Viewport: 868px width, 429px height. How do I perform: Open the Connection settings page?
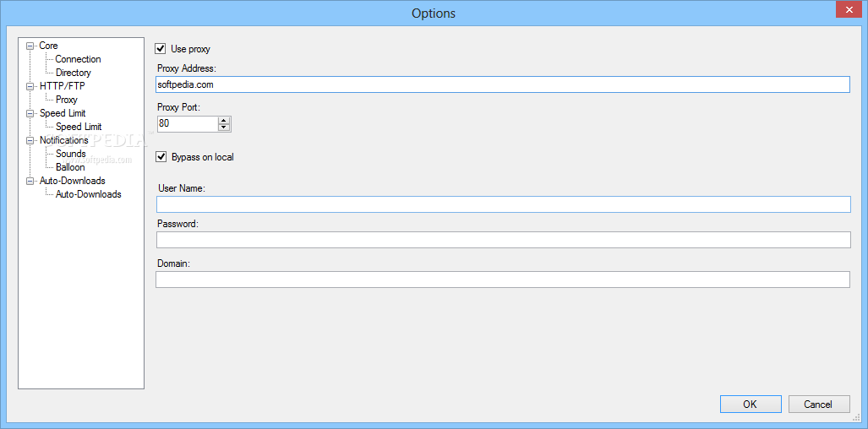tap(78, 59)
